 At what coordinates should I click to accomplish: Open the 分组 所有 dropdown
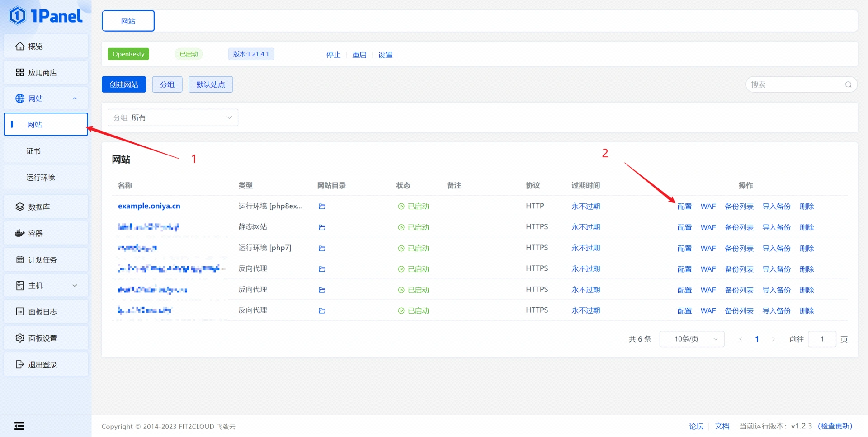(x=173, y=117)
